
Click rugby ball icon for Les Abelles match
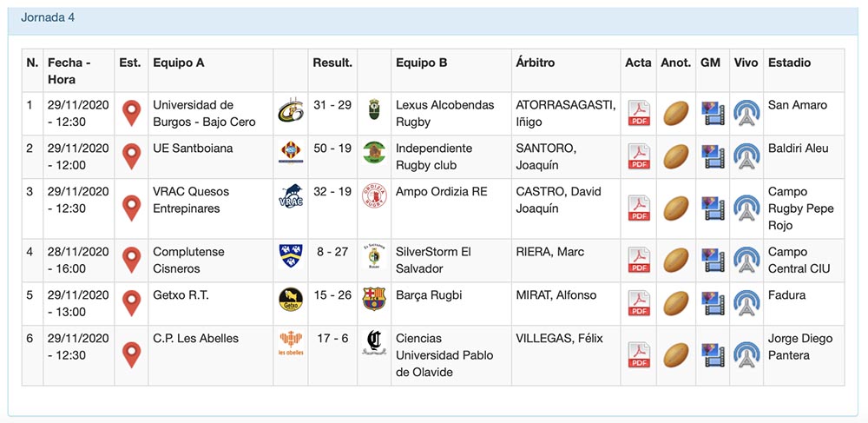(x=676, y=354)
